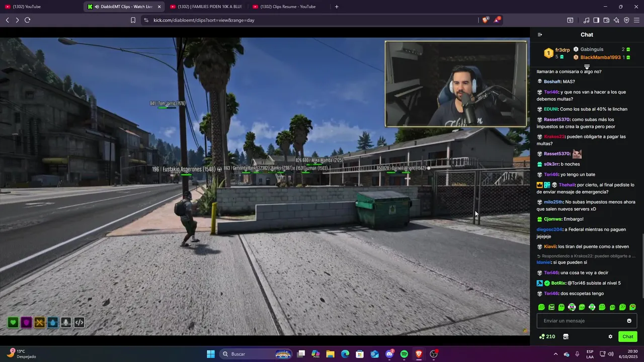Viewport: 644px width, 362px height.
Task: Click username Cjomws in chat
Action: point(553,219)
